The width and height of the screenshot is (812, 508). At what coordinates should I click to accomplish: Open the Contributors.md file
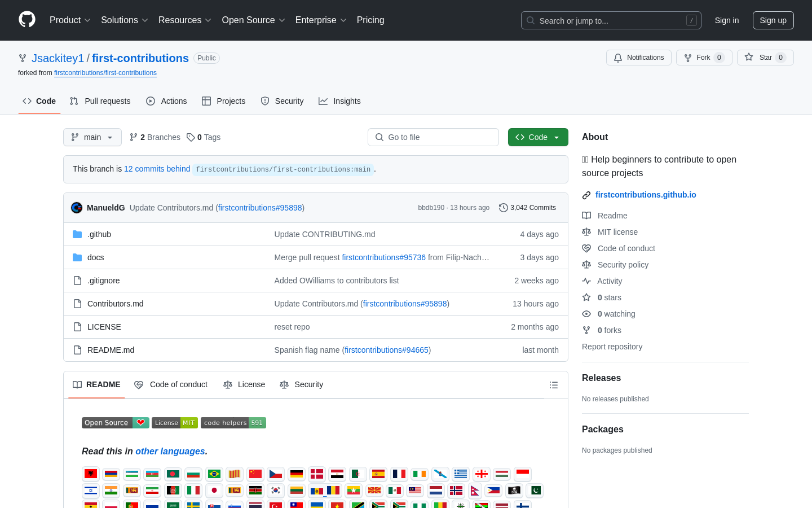[x=116, y=304]
